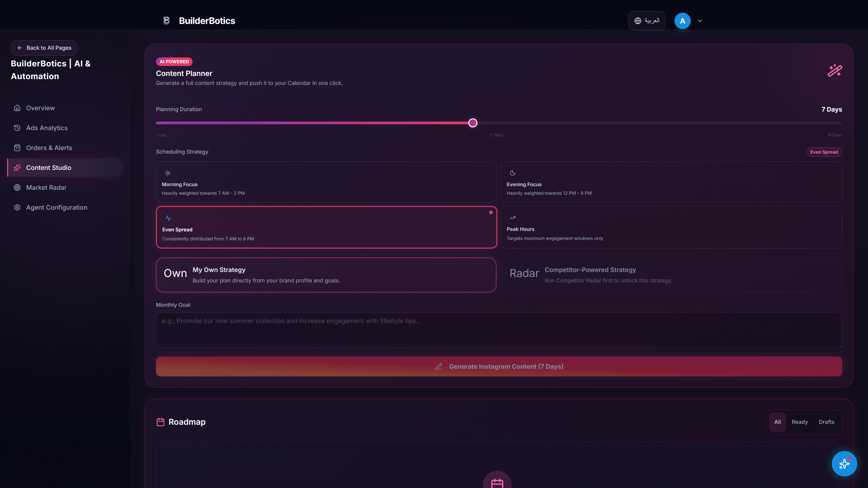Click the Ads Analytics history icon

pyautogui.click(x=17, y=128)
